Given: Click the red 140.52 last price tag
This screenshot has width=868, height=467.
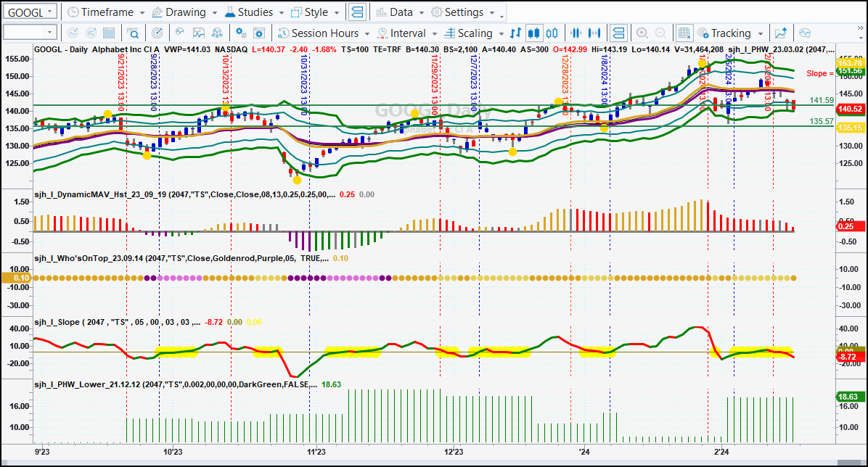Looking at the screenshot, I should point(851,109).
